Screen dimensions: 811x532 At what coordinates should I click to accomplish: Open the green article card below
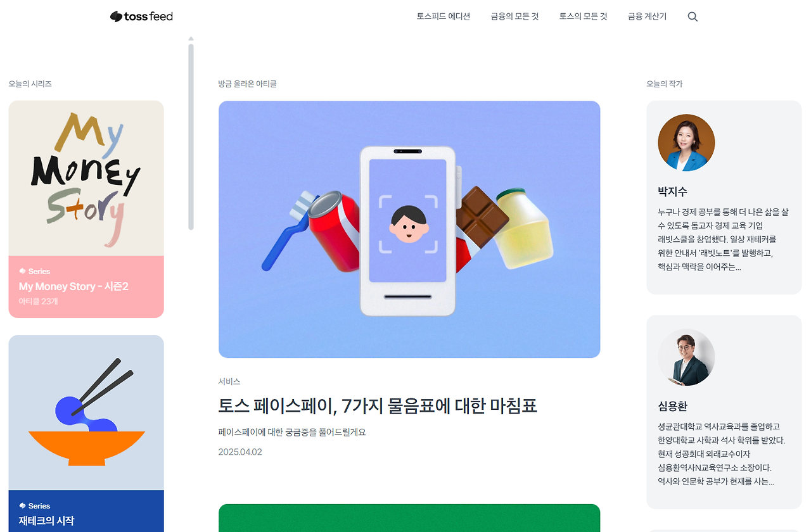[x=409, y=518]
